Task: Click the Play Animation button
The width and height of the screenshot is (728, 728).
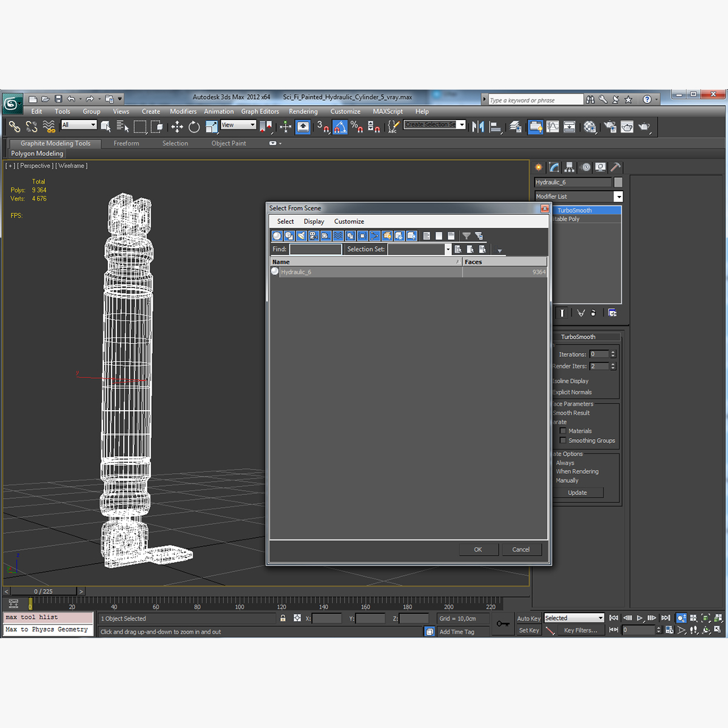Action: tap(639, 618)
